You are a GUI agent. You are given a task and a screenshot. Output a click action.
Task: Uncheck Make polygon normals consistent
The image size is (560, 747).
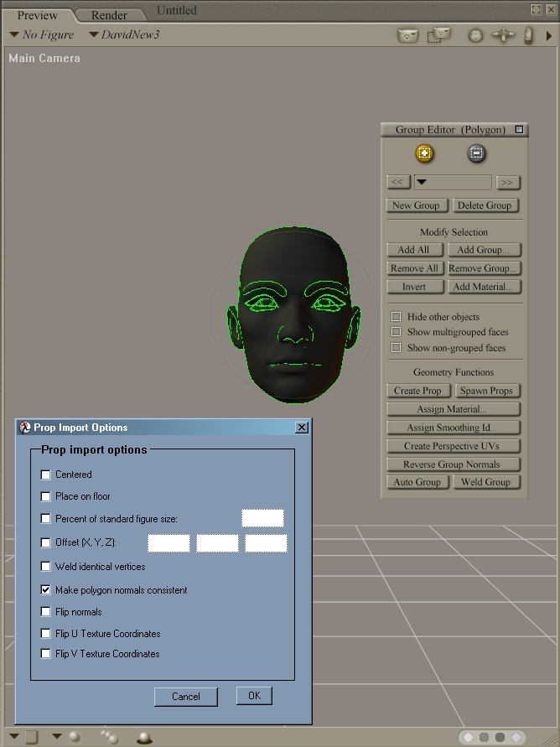[46, 590]
